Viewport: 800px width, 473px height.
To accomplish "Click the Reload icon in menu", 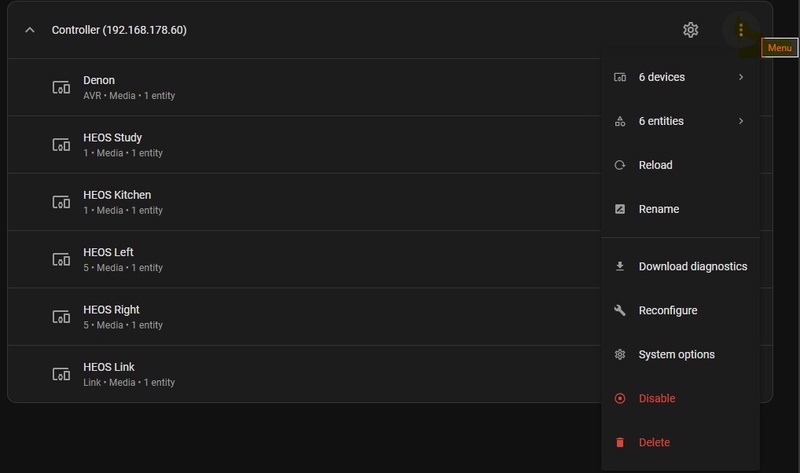I will (x=620, y=165).
